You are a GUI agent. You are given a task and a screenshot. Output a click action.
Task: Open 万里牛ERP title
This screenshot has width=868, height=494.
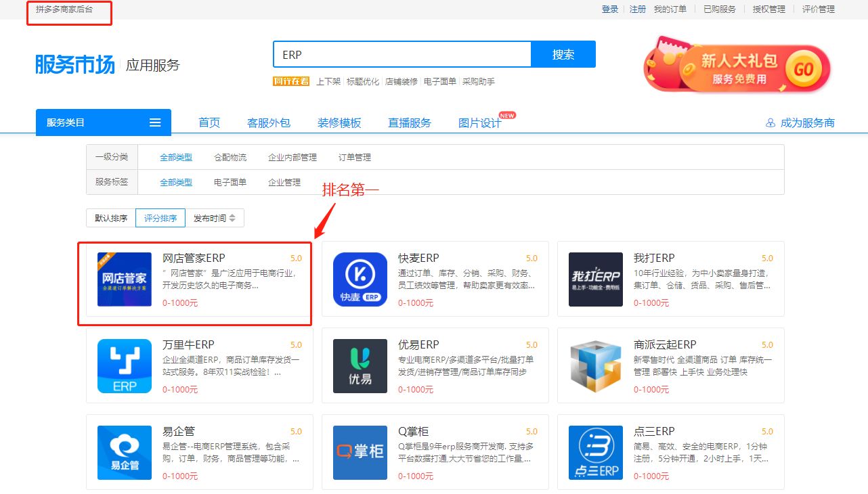[188, 344]
